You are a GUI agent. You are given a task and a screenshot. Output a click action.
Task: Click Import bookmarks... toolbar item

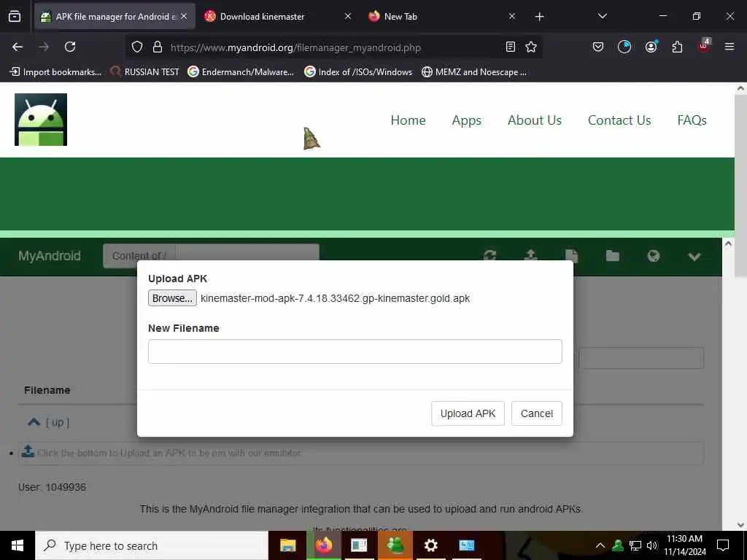tap(55, 72)
